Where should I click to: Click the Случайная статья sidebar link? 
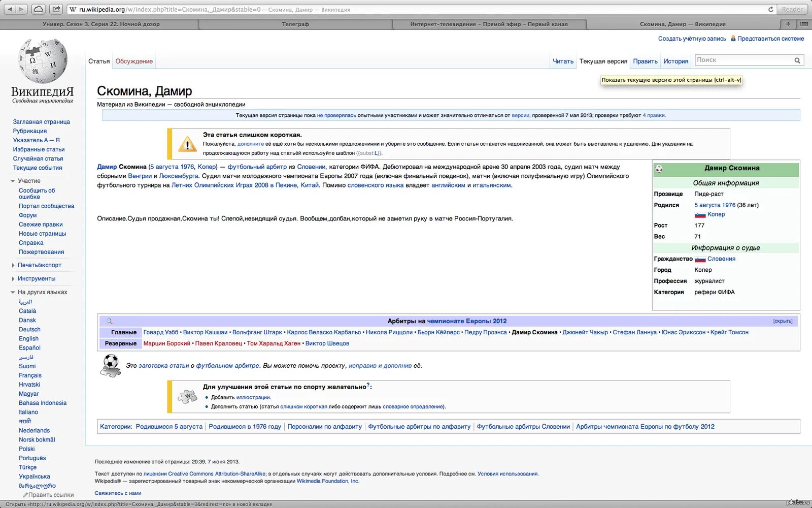(x=38, y=158)
